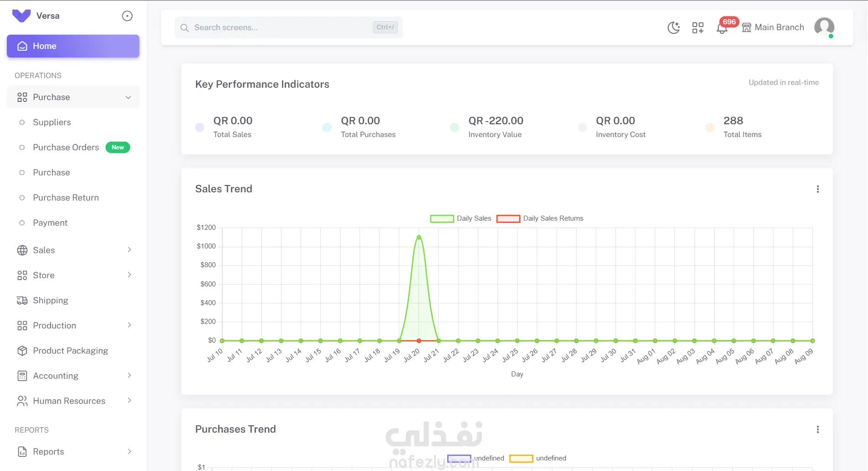The image size is (868, 471).
Task: Toggle dark mode moon icon
Action: [673, 28]
